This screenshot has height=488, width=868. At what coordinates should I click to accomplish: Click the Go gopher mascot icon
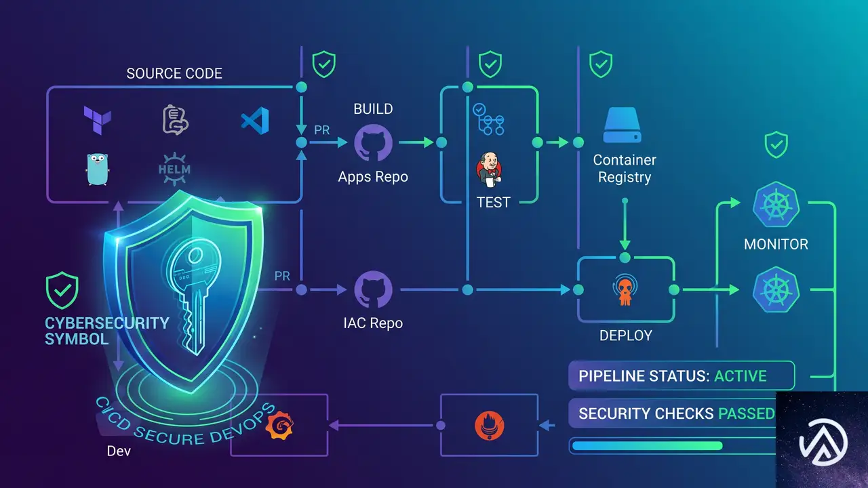[97, 169]
